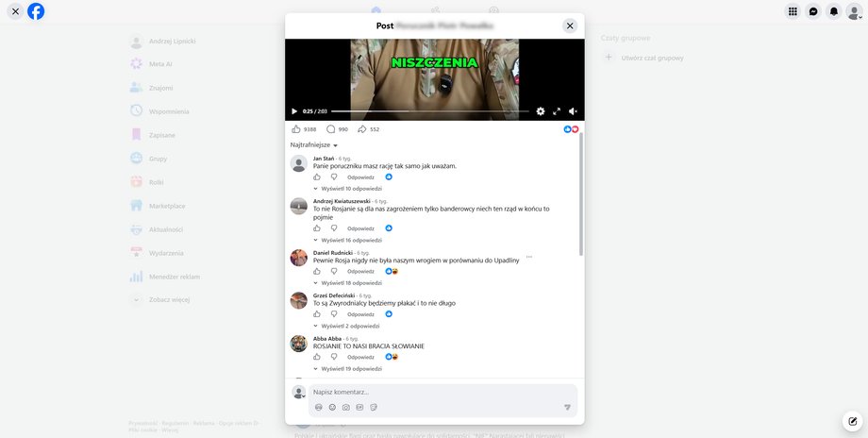This screenshot has width=868, height=438.
Task: Open Meta AI in left sidebar
Action: click(160, 64)
